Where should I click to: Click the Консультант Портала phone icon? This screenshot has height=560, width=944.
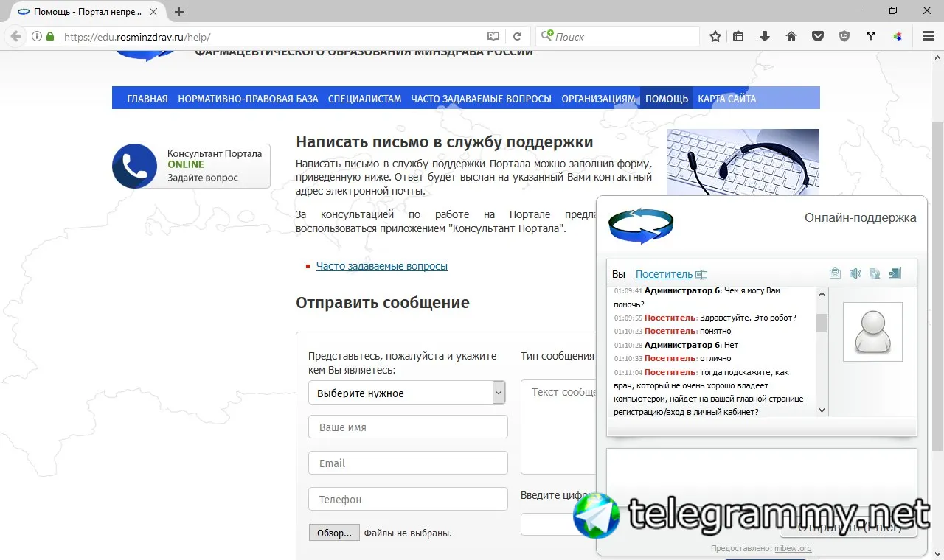click(134, 166)
